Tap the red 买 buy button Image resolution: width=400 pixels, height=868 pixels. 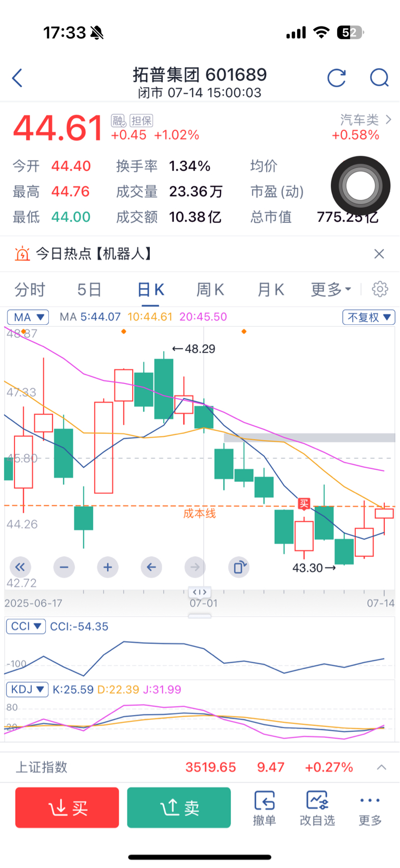[67, 807]
